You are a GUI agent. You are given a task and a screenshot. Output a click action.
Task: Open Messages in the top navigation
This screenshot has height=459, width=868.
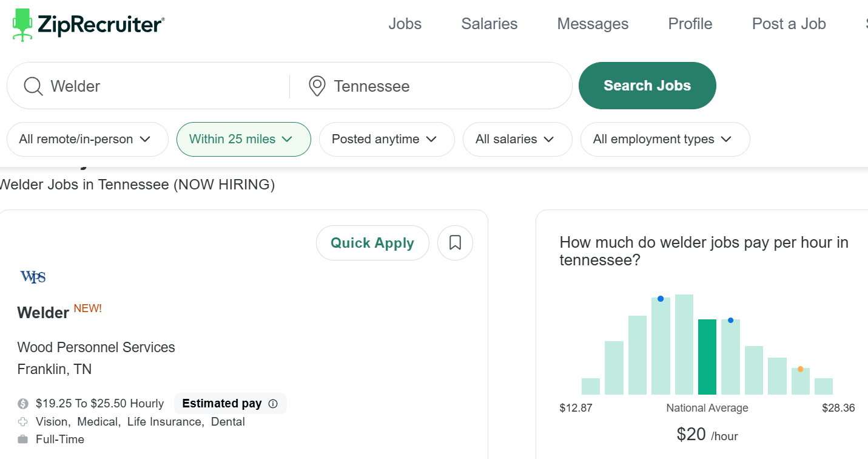coord(593,24)
